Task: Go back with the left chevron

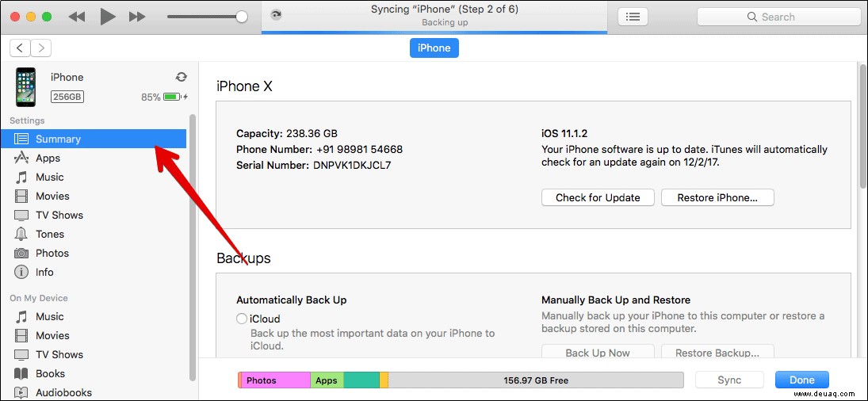Action: [20, 48]
